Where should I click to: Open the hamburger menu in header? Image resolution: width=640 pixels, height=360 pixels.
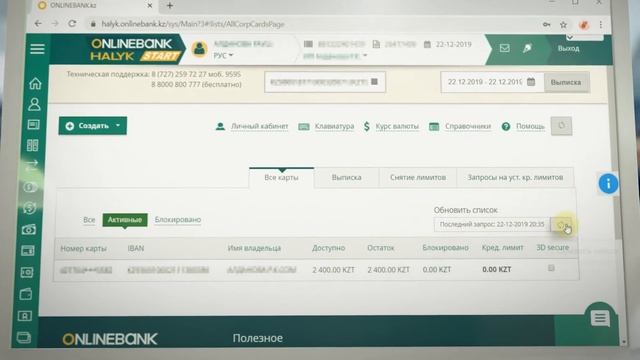(x=37, y=49)
